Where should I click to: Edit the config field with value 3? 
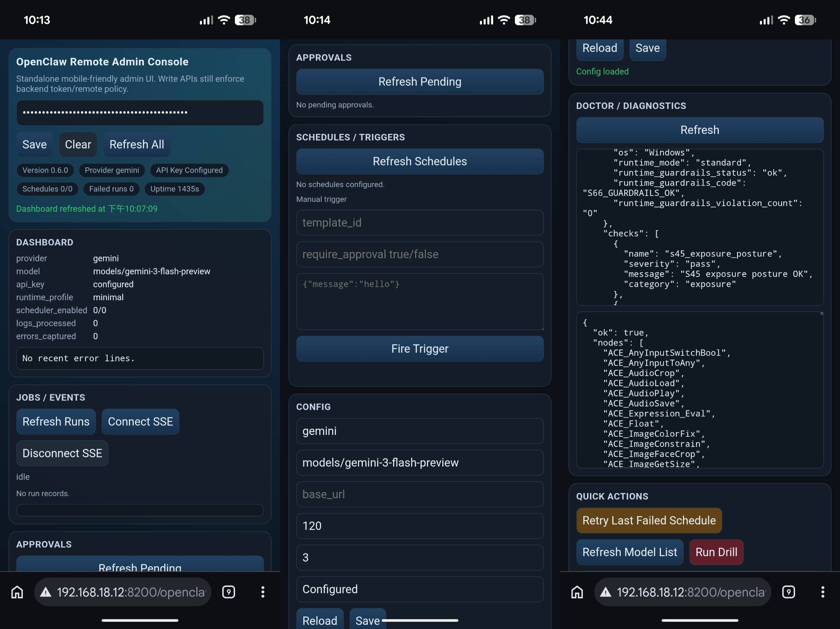tap(420, 557)
